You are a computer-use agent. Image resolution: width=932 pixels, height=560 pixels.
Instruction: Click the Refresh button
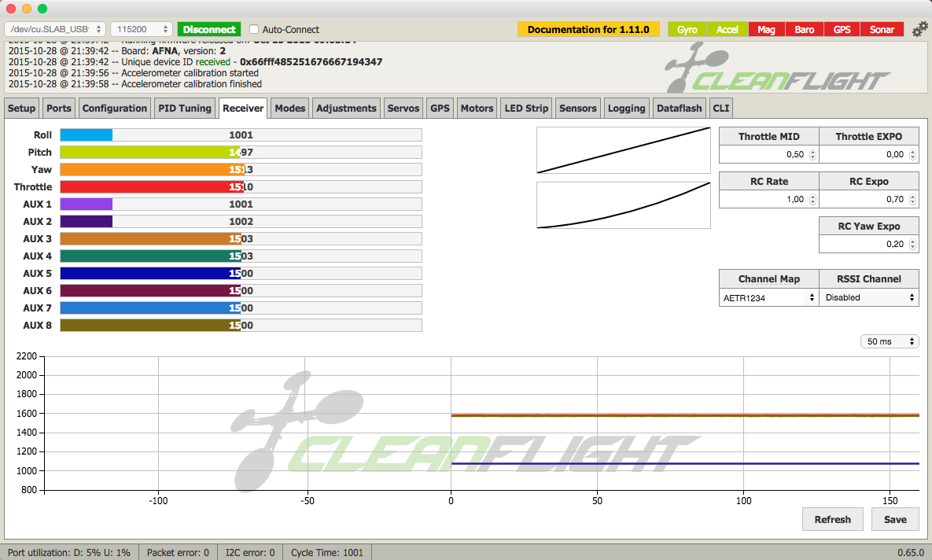(833, 520)
